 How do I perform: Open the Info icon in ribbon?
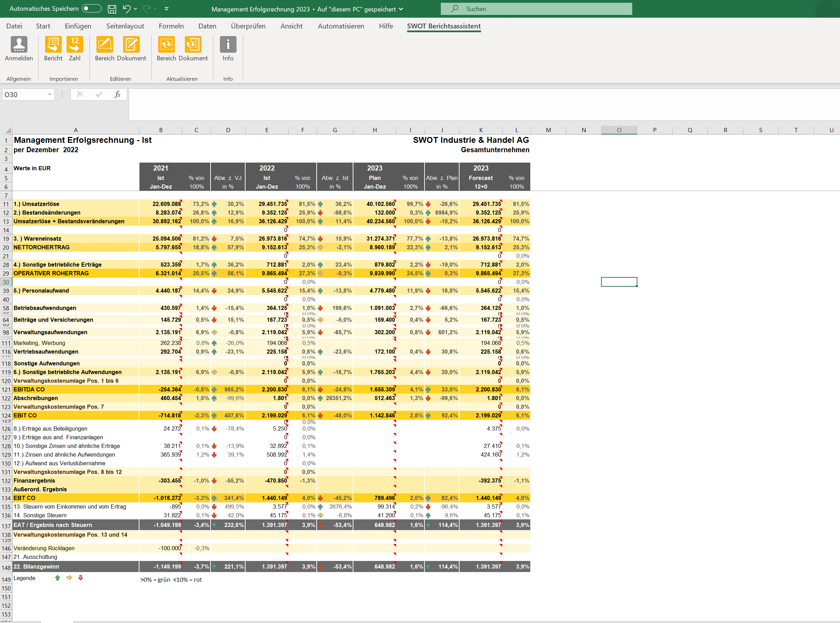(x=228, y=44)
